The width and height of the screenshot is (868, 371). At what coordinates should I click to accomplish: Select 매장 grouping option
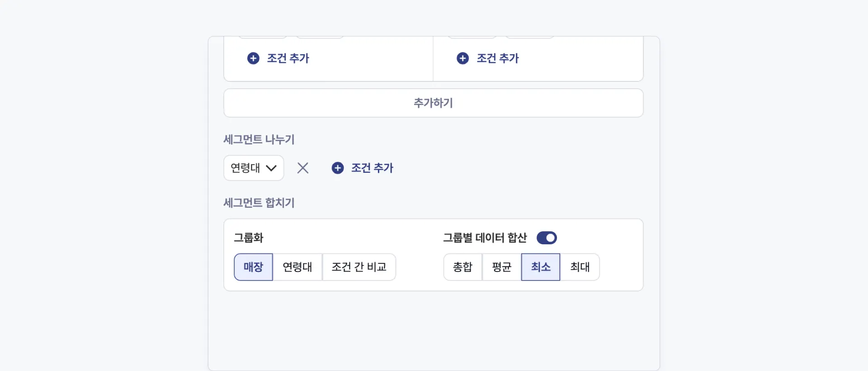tap(253, 267)
